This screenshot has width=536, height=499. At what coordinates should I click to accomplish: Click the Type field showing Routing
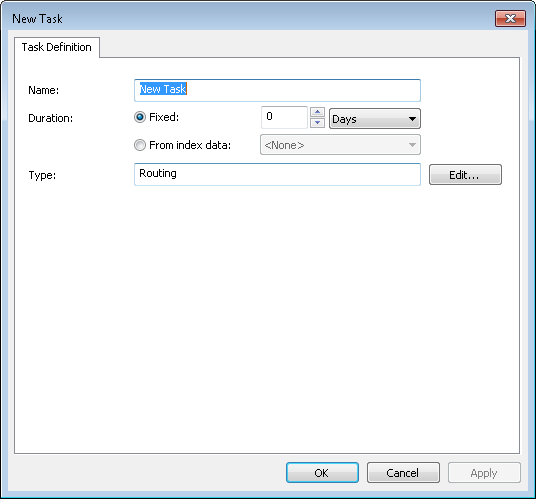click(x=277, y=174)
